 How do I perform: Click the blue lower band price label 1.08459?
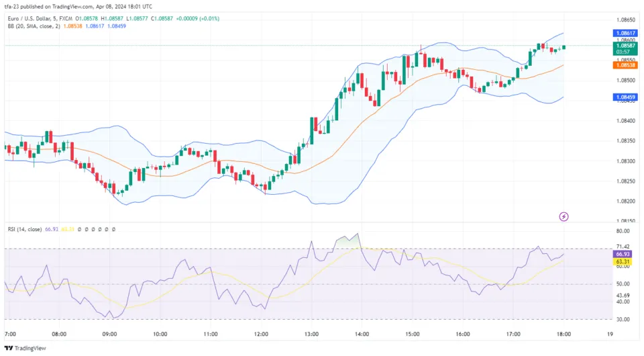pos(625,97)
